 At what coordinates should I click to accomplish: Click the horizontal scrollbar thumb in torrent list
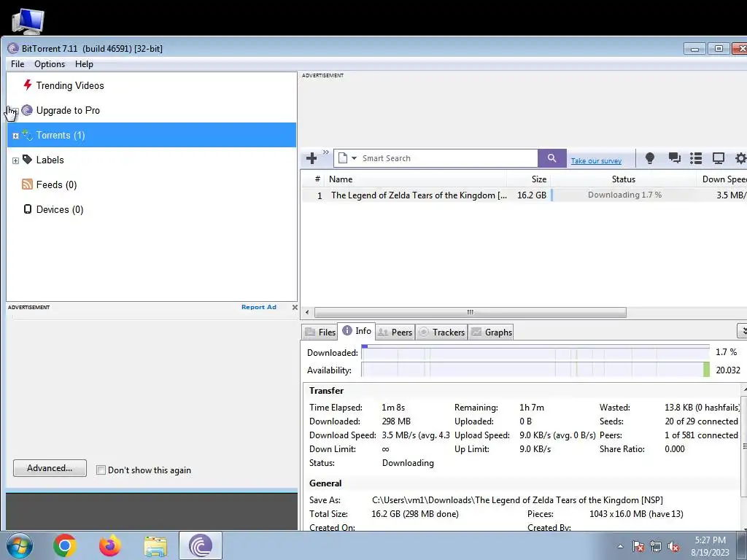pyautogui.click(x=471, y=312)
